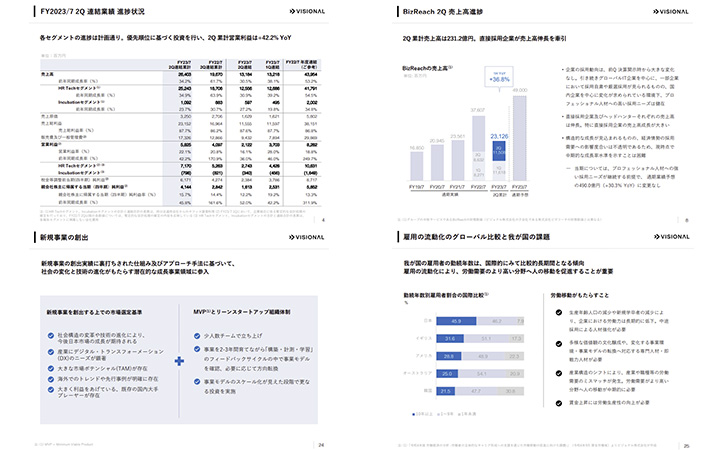Click the FY20/7 bar in the BizReach chart
Screen dimensions: 720x450
[437, 163]
